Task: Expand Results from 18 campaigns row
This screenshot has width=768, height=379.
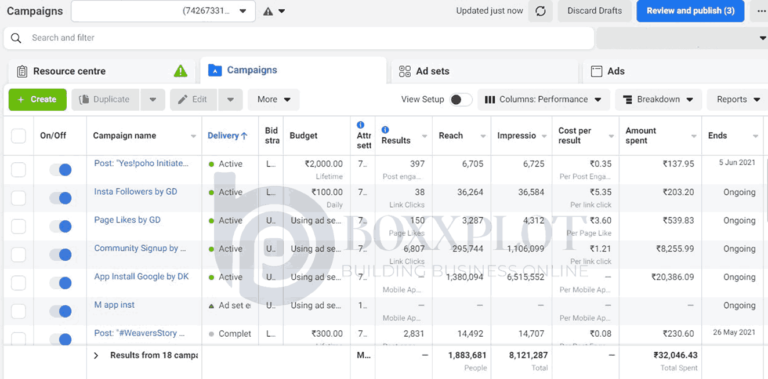Action: pos(96,355)
